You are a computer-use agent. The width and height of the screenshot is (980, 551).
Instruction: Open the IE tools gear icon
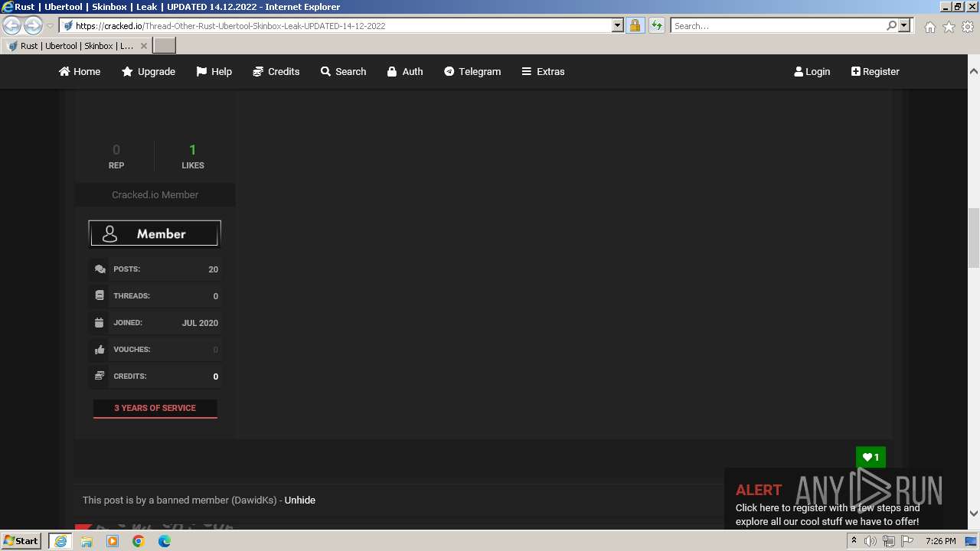968,27
